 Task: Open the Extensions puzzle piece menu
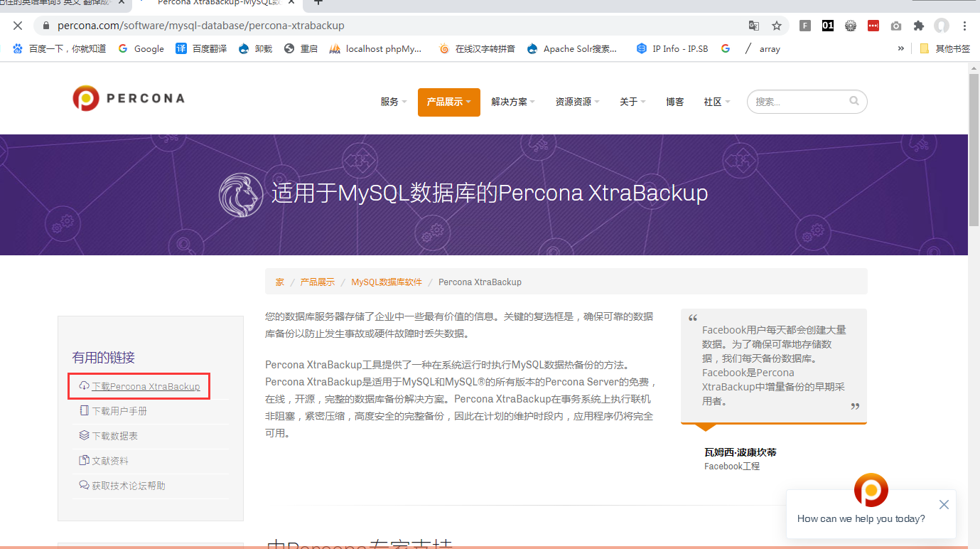coord(919,26)
